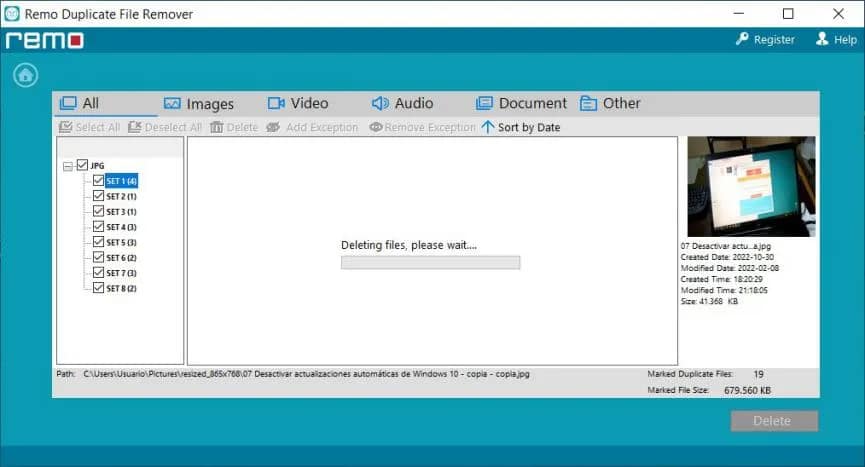Click 'Modified Time: 21:18:05' text

click(x=724, y=290)
